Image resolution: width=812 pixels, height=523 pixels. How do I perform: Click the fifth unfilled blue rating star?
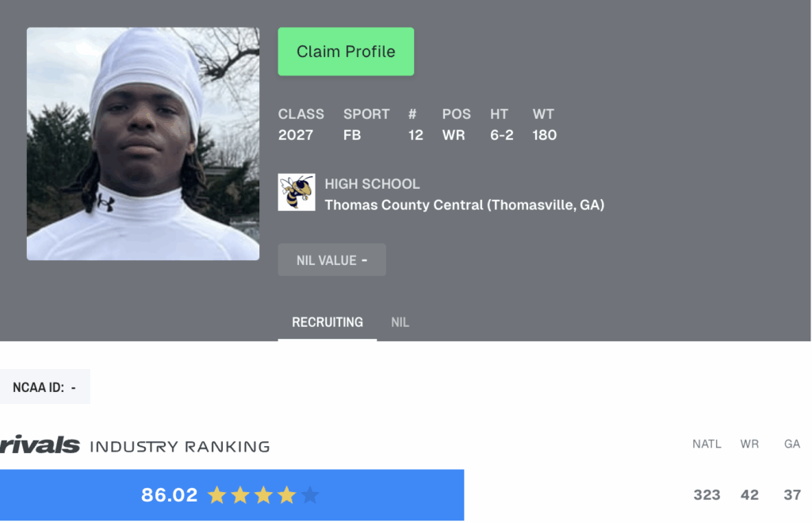click(x=310, y=495)
